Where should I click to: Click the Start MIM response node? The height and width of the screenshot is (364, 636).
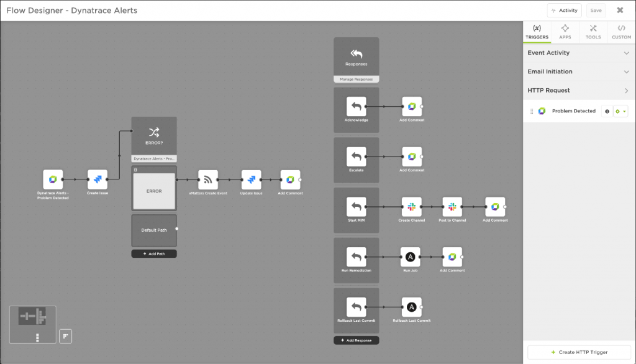pyautogui.click(x=356, y=207)
